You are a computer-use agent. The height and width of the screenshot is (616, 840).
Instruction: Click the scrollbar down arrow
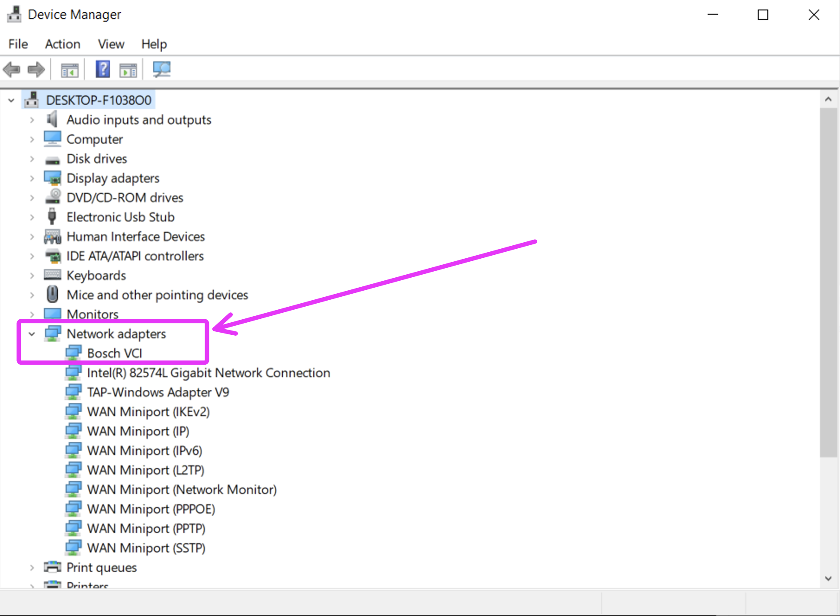pyautogui.click(x=828, y=578)
